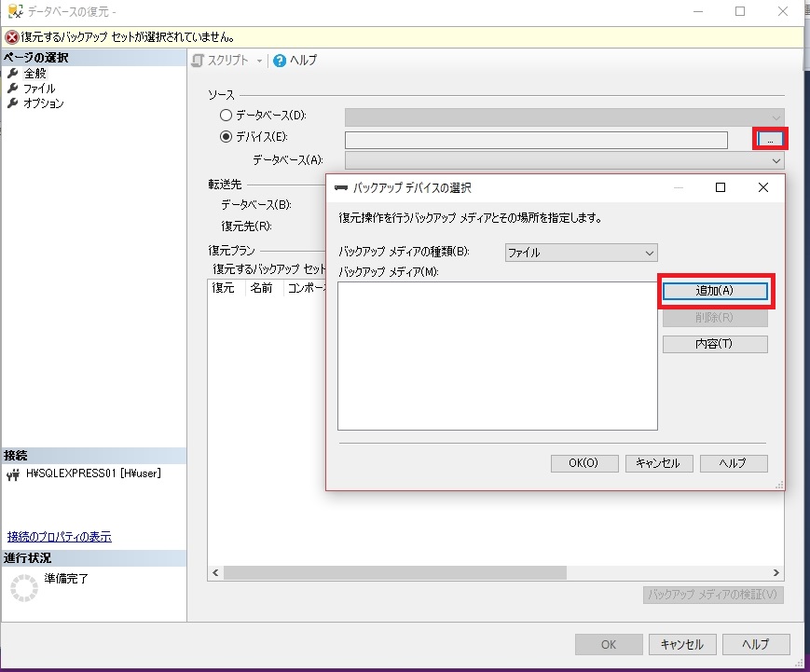
Task: Open バックアップ メディアの種類 ファイル dropdown
Action: coord(581,253)
